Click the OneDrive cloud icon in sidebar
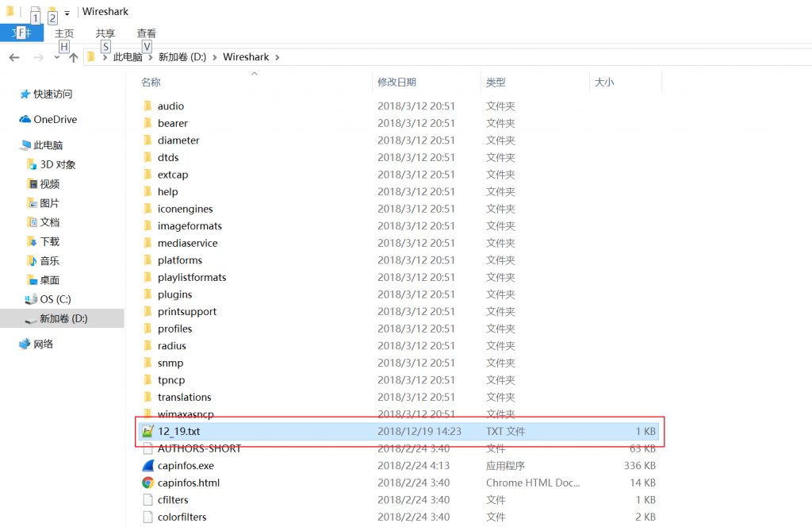 coord(25,120)
